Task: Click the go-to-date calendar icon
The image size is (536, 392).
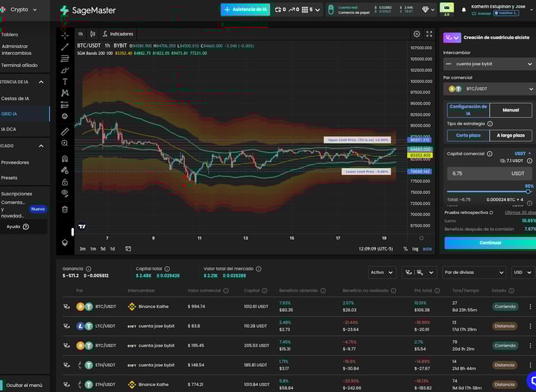Action: (128, 249)
